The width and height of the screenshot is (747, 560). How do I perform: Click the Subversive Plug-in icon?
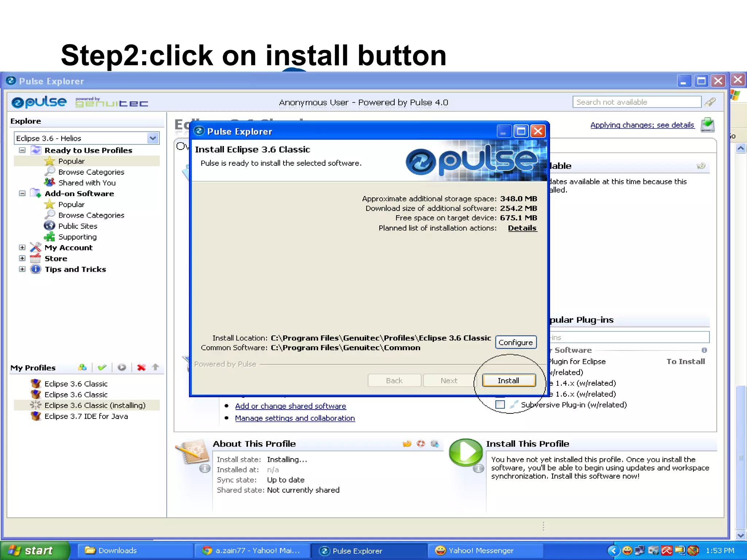click(514, 404)
